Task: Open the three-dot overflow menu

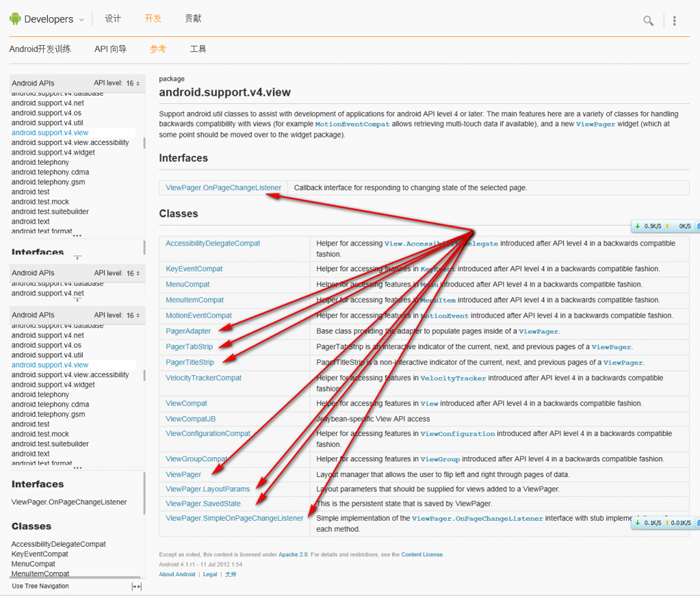Action: pyautogui.click(x=674, y=21)
